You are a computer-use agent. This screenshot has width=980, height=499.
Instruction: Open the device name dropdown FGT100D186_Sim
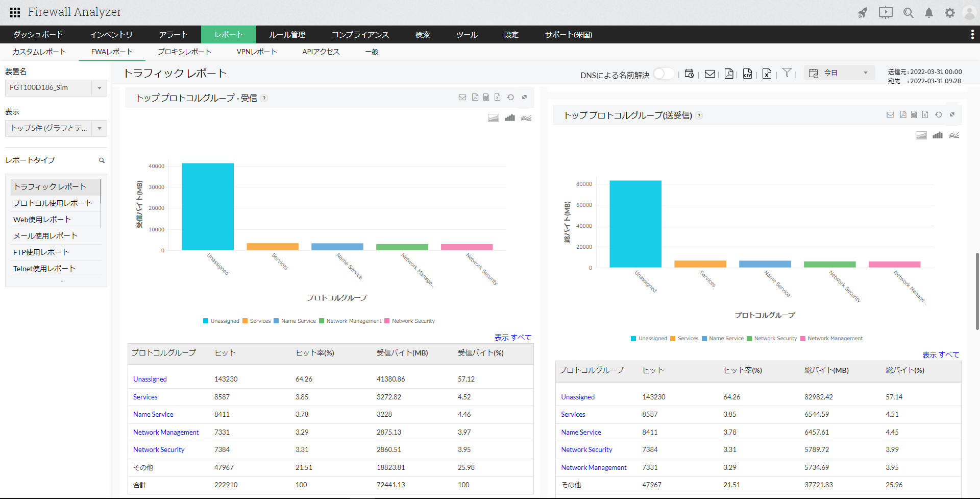pos(56,88)
